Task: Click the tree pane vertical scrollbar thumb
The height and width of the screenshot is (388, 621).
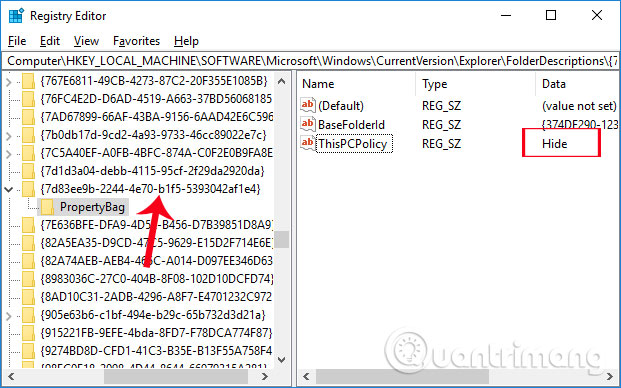Action: (x=282, y=240)
